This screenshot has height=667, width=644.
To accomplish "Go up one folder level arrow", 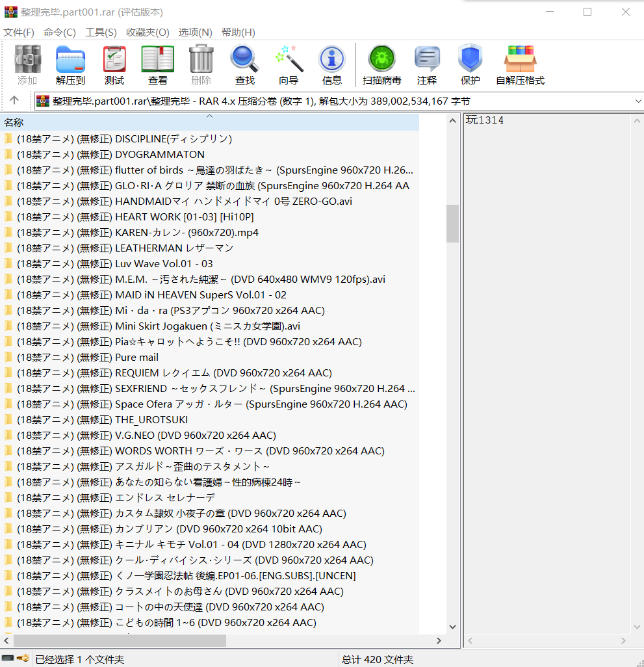I will pos(14,100).
